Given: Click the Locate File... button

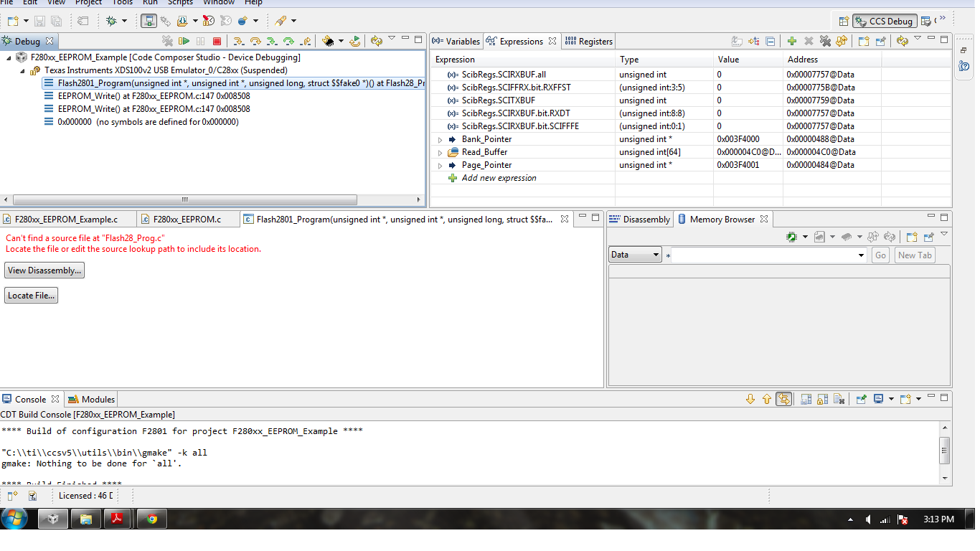Looking at the screenshot, I should pyautogui.click(x=31, y=296).
